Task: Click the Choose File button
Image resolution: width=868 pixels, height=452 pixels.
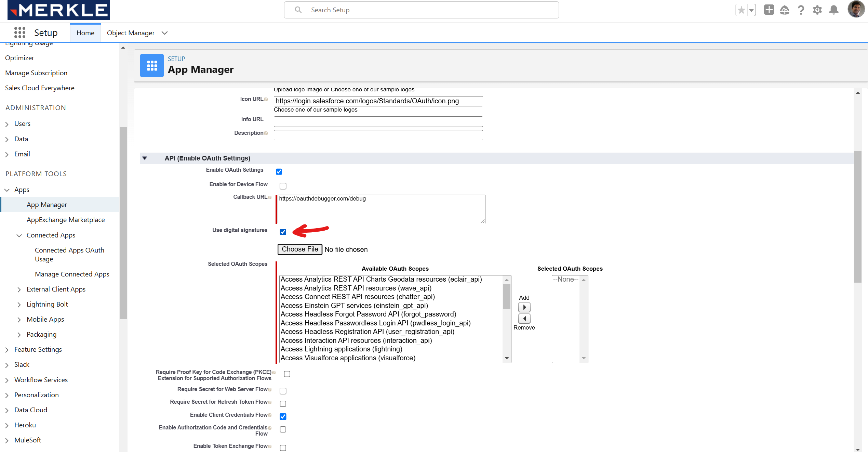Action: point(300,249)
